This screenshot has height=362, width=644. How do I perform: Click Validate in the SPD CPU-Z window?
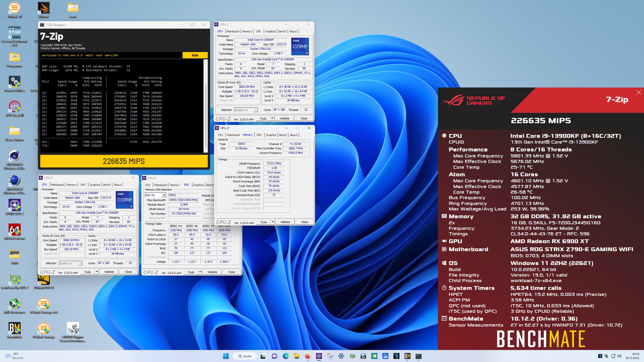[x=212, y=272]
